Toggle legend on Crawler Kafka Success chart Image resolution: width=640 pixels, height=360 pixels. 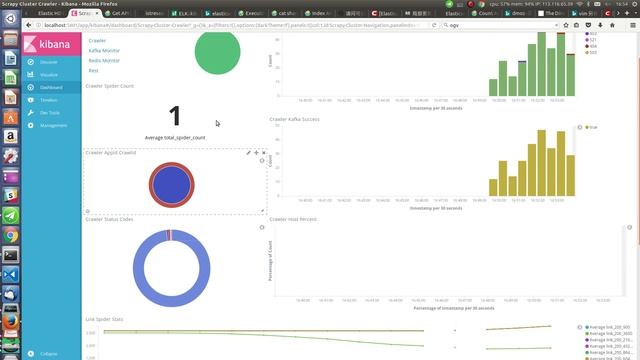pyautogui.click(x=580, y=127)
